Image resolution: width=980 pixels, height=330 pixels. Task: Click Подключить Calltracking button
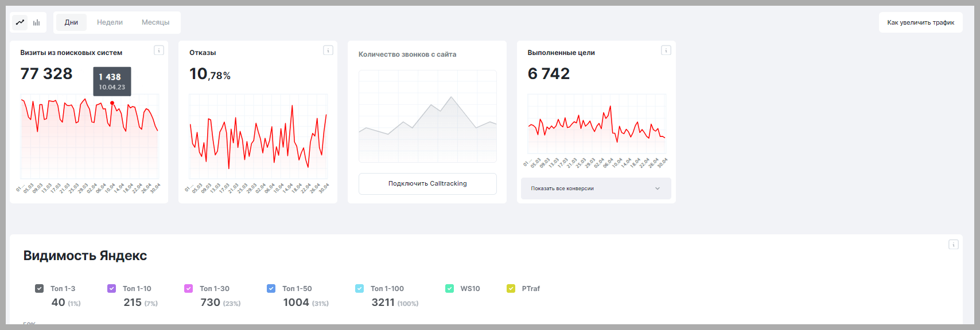(427, 184)
